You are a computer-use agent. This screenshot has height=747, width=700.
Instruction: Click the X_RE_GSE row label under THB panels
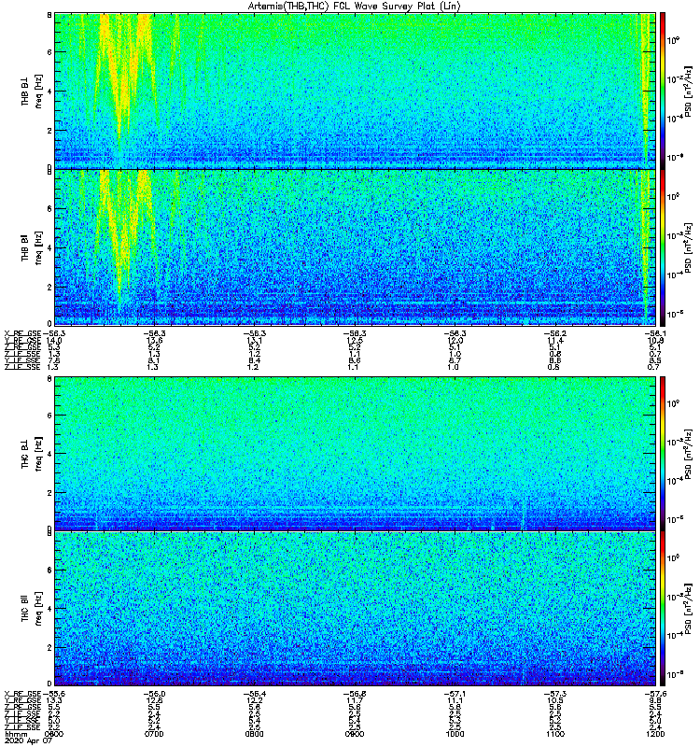click(x=22, y=334)
